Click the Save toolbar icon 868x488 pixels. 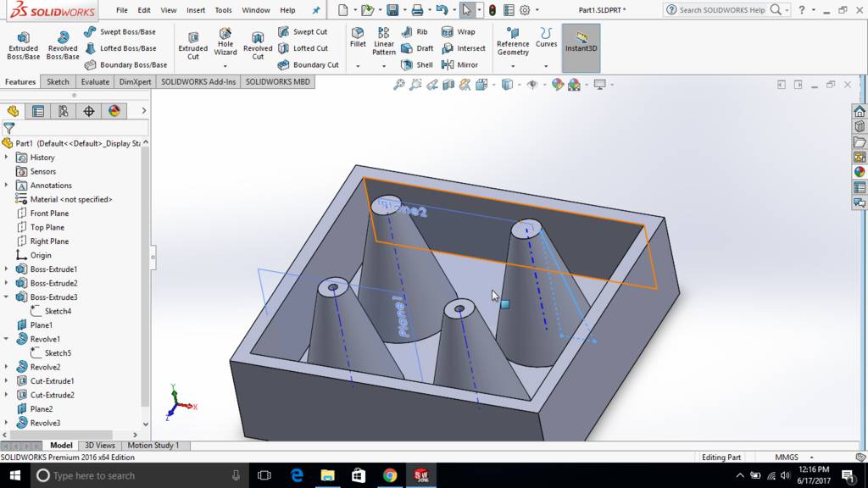pos(392,10)
